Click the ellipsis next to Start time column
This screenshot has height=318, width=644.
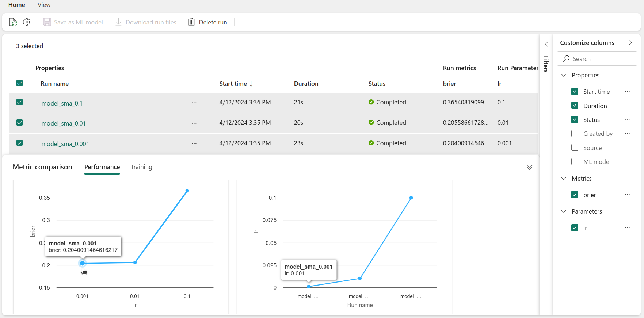(x=627, y=92)
